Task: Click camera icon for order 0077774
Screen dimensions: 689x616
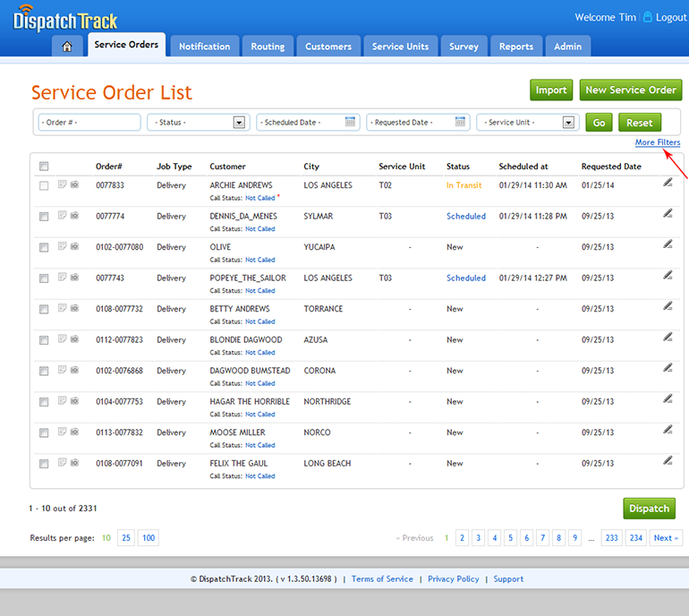Action: tap(74, 216)
